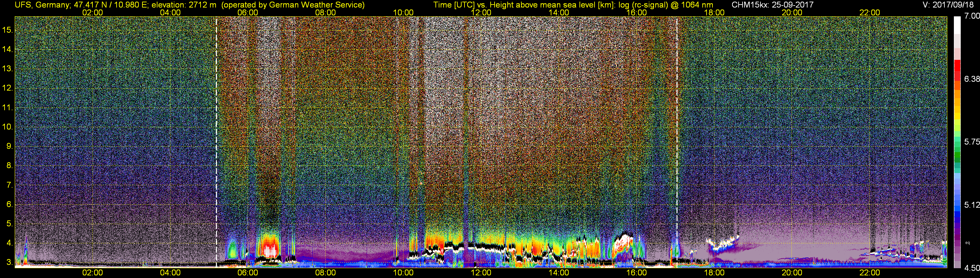Click the top axis '18:00' time label
Screen dimensions: 980x278
[714, 12]
